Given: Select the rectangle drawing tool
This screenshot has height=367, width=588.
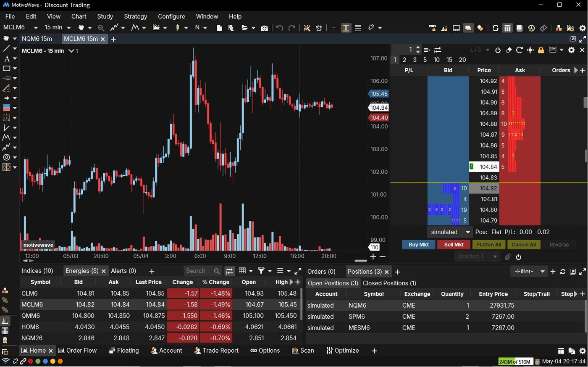Looking at the screenshot, I should click(x=7, y=68).
